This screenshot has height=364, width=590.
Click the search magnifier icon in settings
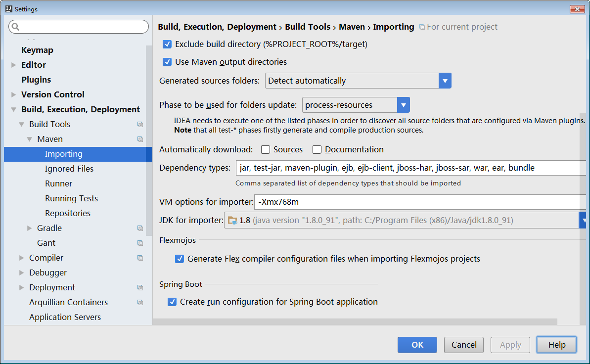[15, 27]
